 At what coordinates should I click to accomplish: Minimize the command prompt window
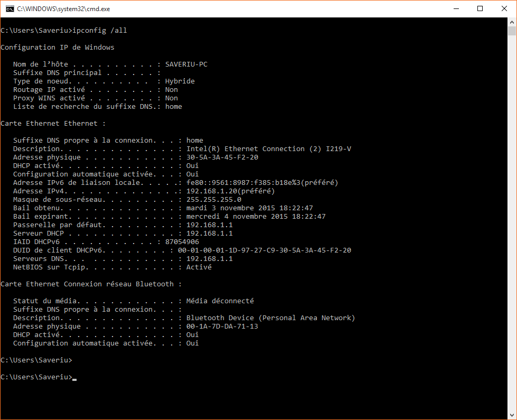[x=456, y=8]
